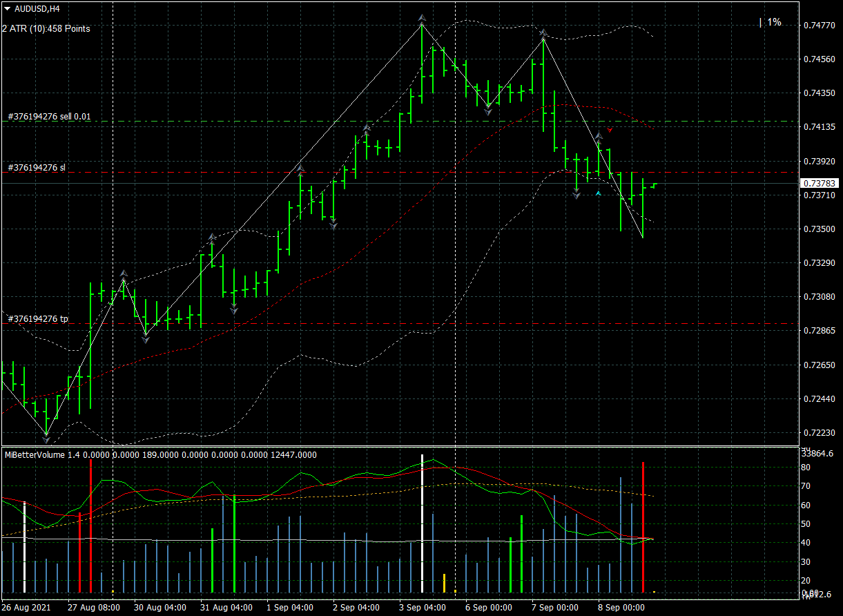843x616 pixels.
Task: Click the current price tag 0.73783
Action: tap(820, 184)
